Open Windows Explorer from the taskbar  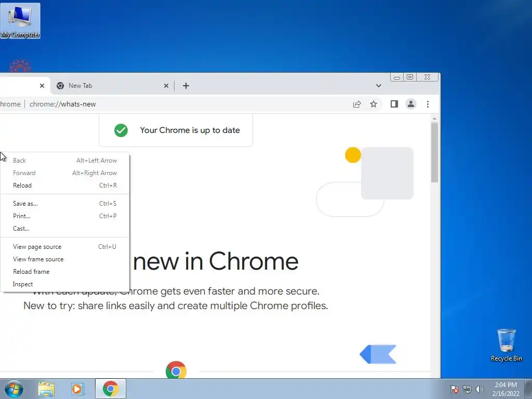(46, 389)
